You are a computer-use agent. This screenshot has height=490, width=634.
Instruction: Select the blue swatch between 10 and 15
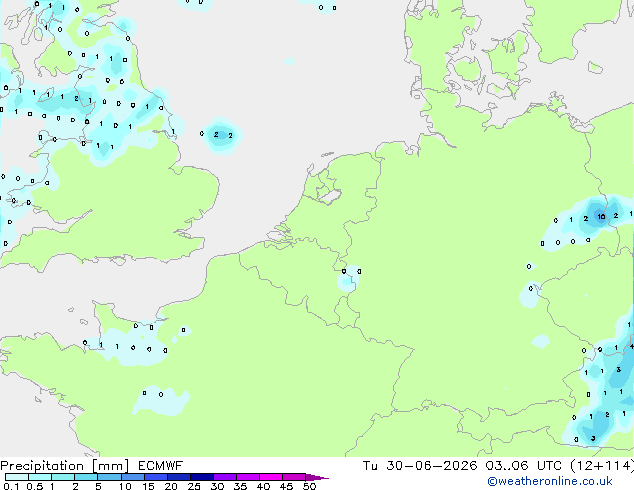(x=133, y=477)
